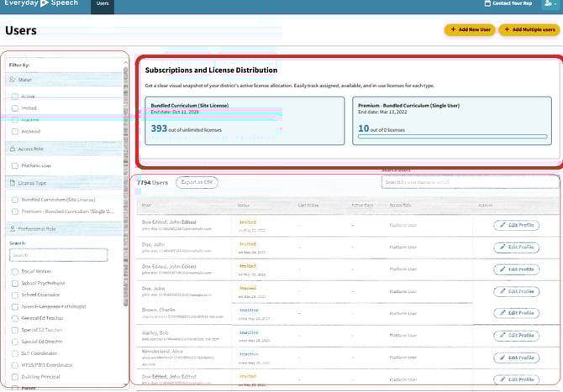Check the Platform User role filter
The height and width of the screenshot is (392, 563).
click(15, 165)
